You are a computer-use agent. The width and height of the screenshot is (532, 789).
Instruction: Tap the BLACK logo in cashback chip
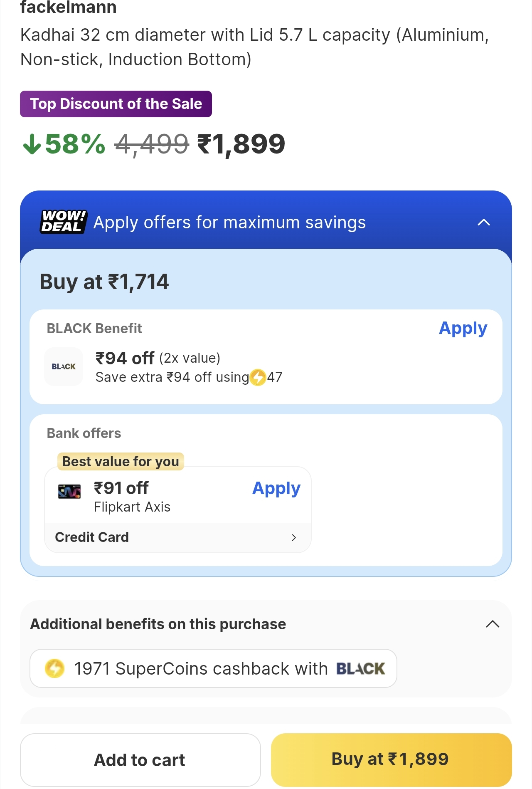(x=360, y=668)
